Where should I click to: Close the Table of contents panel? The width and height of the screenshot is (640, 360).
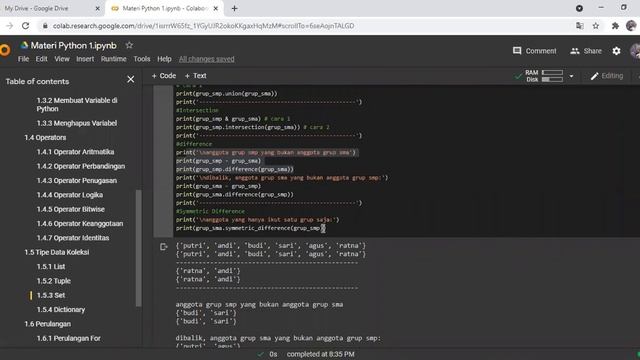(131, 79)
